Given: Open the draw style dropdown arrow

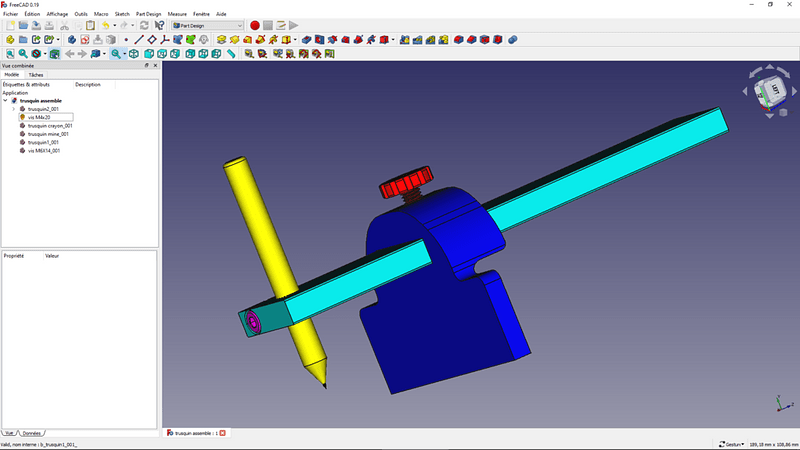Looking at the screenshot, I should (x=45, y=54).
